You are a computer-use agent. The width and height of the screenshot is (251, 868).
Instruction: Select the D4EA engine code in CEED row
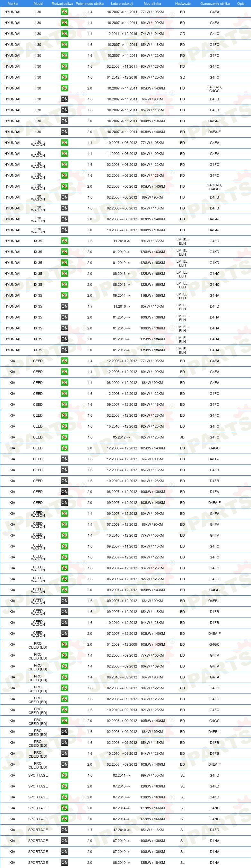(x=214, y=492)
